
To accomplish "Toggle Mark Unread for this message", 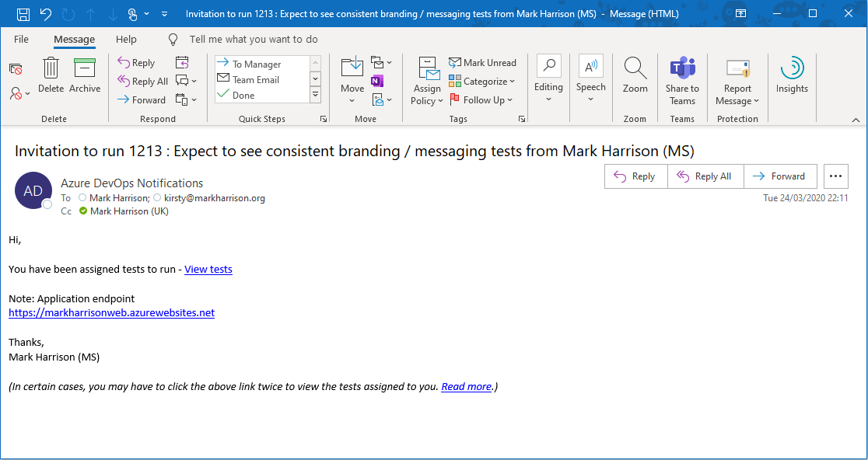I will tap(482, 63).
